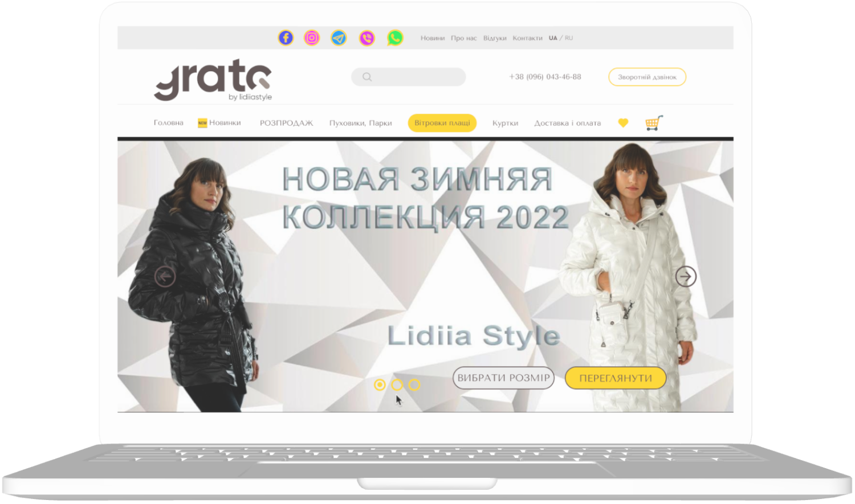Screen dimensions: 855x504
Task: Click the search input field
Action: [415, 77]
